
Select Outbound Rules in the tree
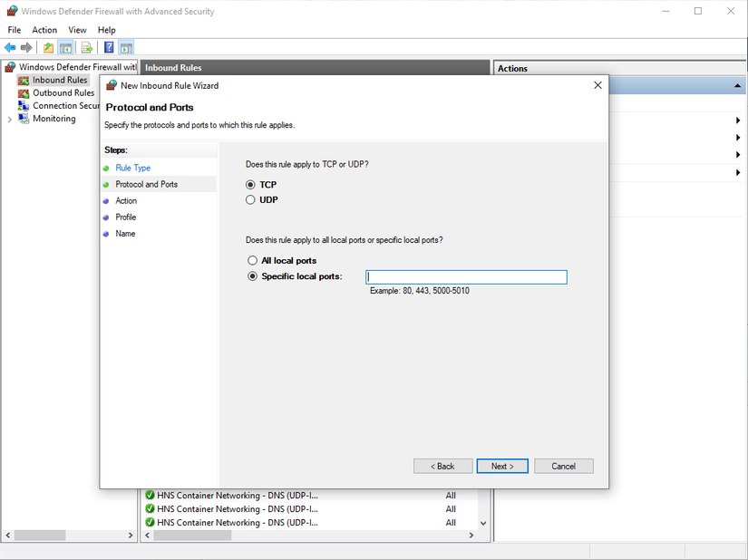pos(63,93)
